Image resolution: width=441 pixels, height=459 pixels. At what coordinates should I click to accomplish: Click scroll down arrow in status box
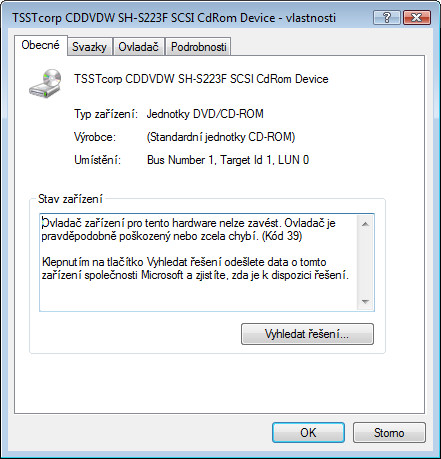click(365, 302)
